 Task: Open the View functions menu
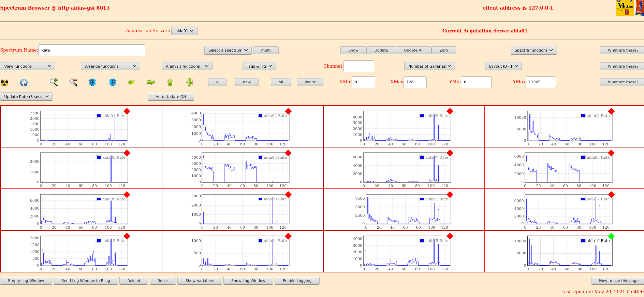(x=28, y=66)
